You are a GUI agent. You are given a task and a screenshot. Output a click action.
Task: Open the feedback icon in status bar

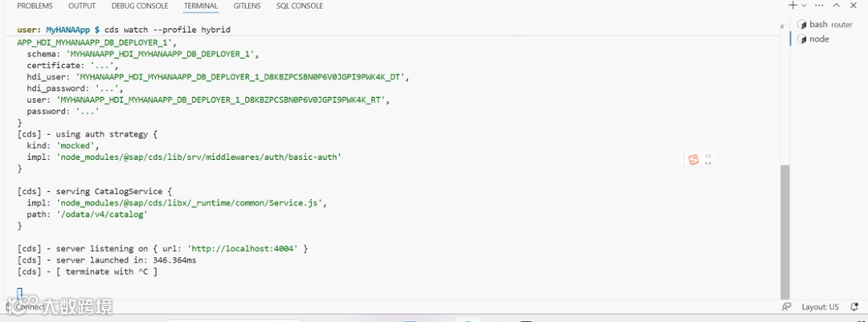tap(786, 307)
